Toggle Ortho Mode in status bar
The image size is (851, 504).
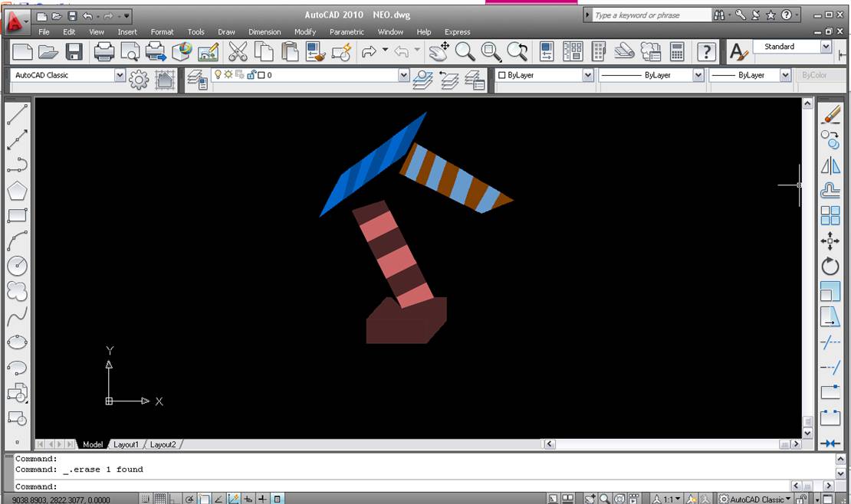(x=174, y=499)
